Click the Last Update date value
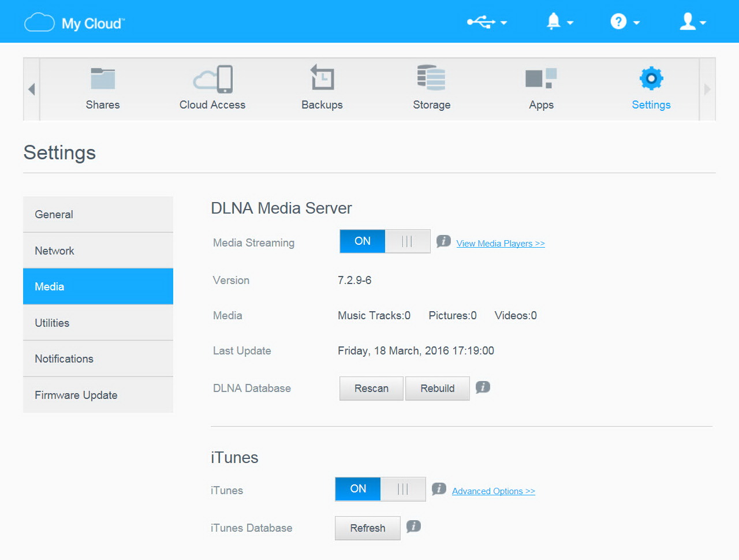 [416, 351]
